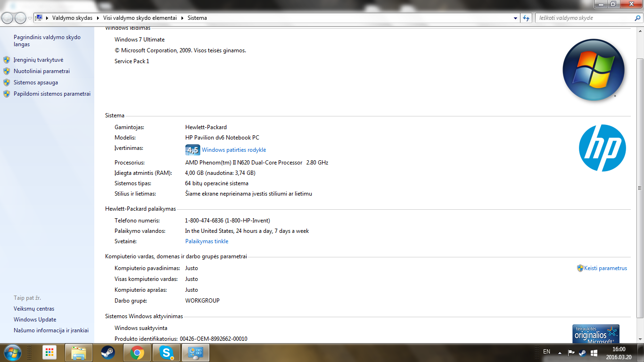Viewport: 644px width, 362px height.
Task: Click the Back navigation arrow button
Action: [8, 18]
